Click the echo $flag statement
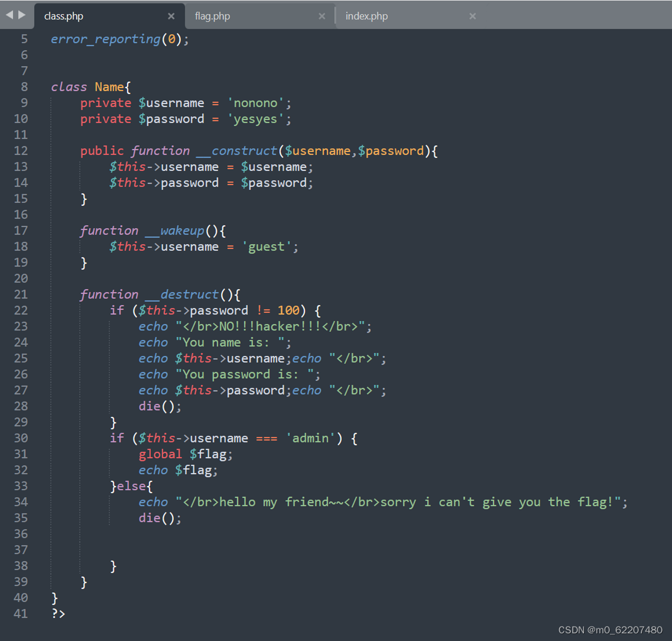The width and height of the screenshot is (672, 641). (x=178, y=470)
